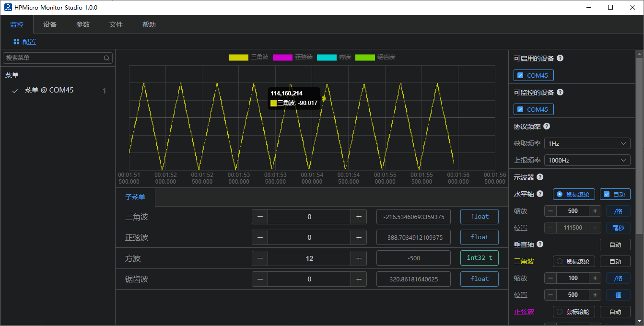This screenshot has width=644, height=326.
Task: Decrease 水平轴 缩放 with minus
Action: click(550, 211)
